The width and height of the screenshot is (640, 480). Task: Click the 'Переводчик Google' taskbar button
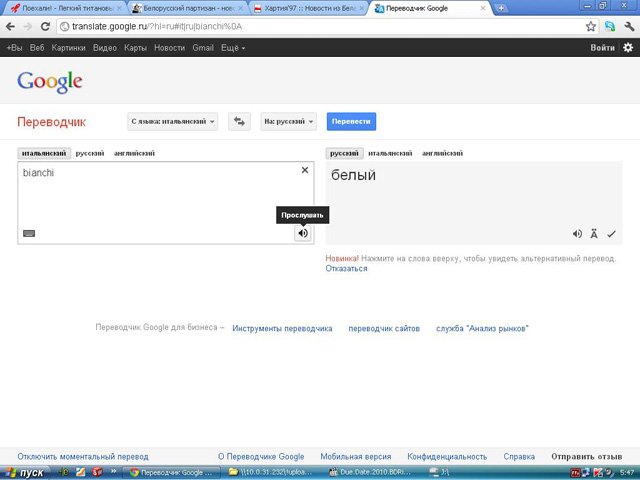tap(172, 473)
